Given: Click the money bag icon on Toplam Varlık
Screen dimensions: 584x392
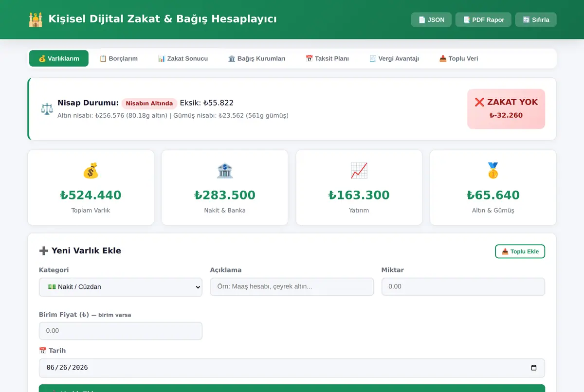Looking at the screenshot, I should pos(91,170).
